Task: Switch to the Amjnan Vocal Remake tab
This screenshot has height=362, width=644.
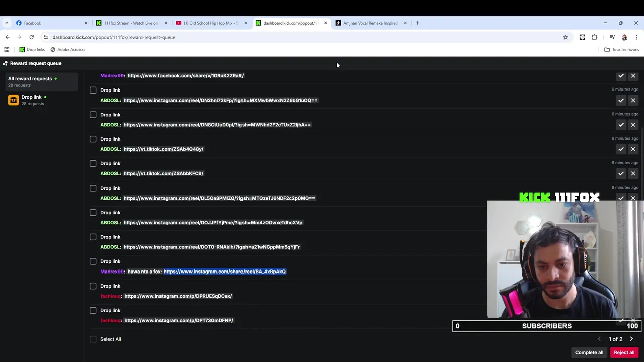Action: [x=371, y=23]
